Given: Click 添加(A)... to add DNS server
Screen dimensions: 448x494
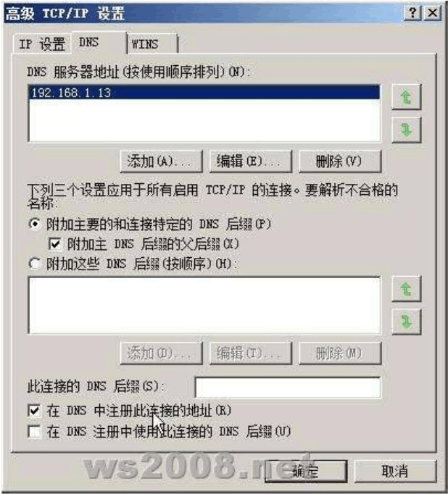Looking at the screenshot, I should (x=161, y=162).
